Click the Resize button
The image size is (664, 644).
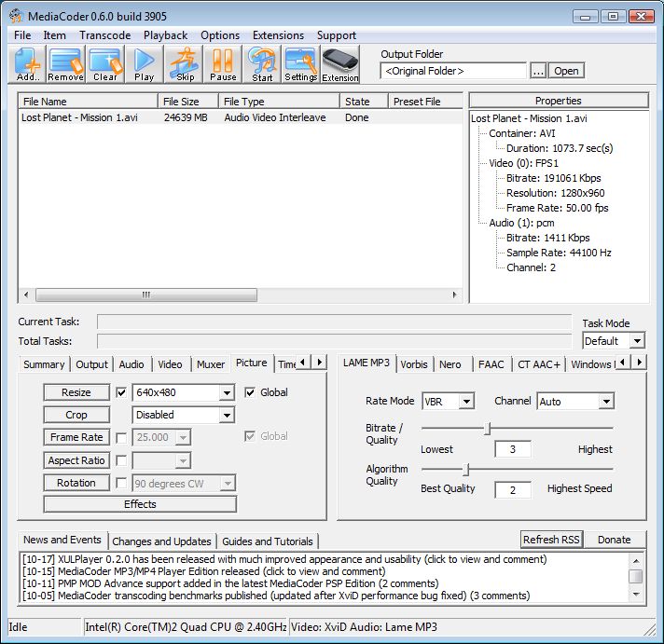coord(76,392)
